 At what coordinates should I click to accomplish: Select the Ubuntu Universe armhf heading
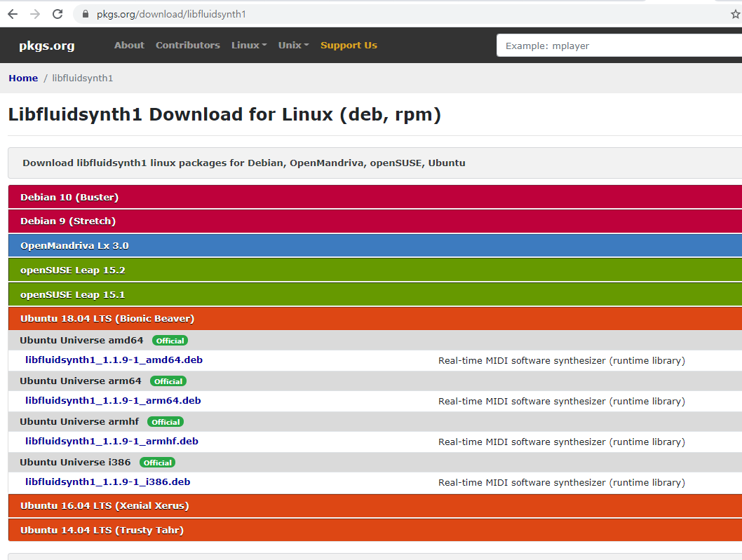tap(79, 421)
